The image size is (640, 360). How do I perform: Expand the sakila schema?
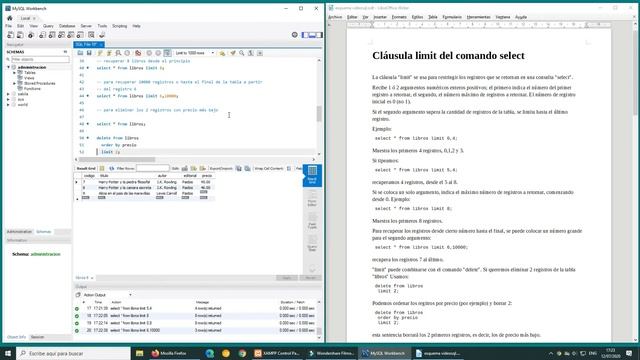pyautogui.click(x=9, y=94)
